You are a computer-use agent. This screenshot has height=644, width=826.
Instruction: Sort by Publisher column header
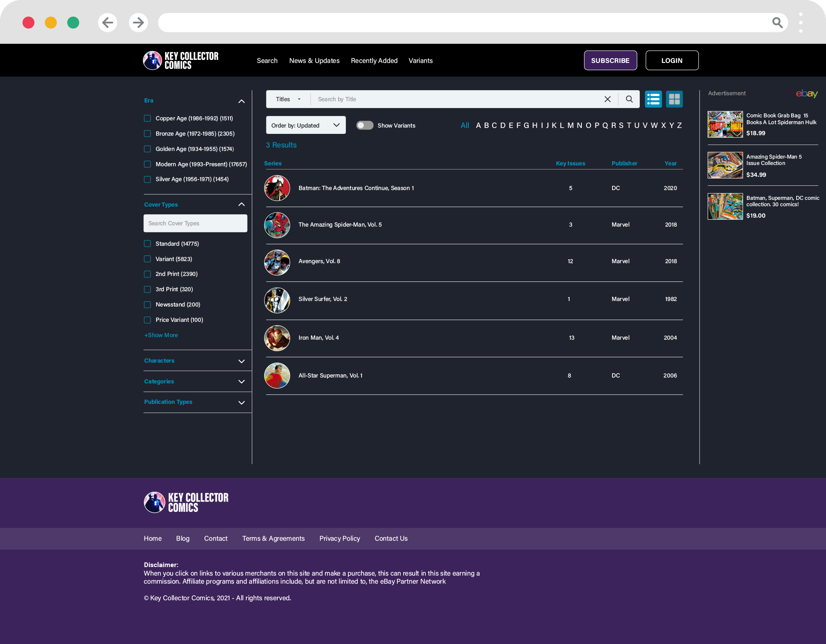[x=624, y=163]
